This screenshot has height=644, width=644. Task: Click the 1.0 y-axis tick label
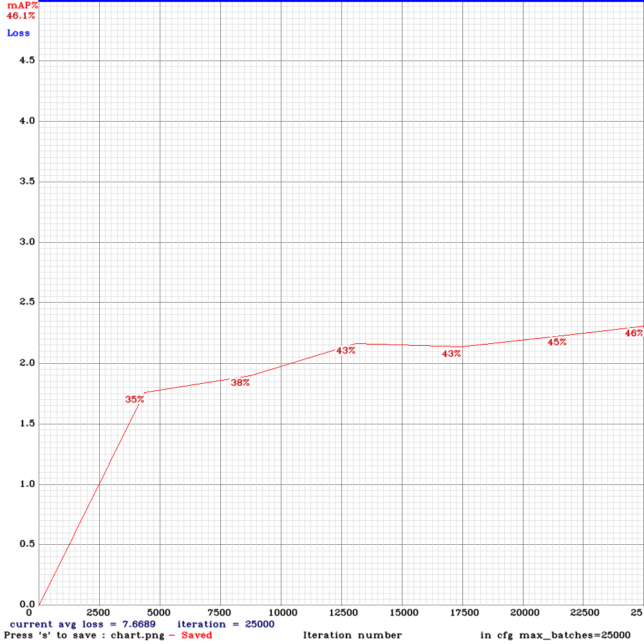pos(27,484)
